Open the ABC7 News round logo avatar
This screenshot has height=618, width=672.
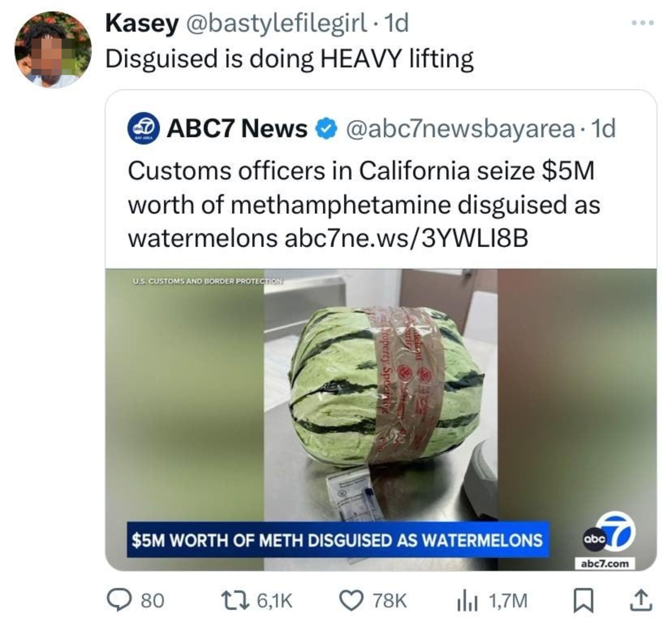click(x=143, y=128)
